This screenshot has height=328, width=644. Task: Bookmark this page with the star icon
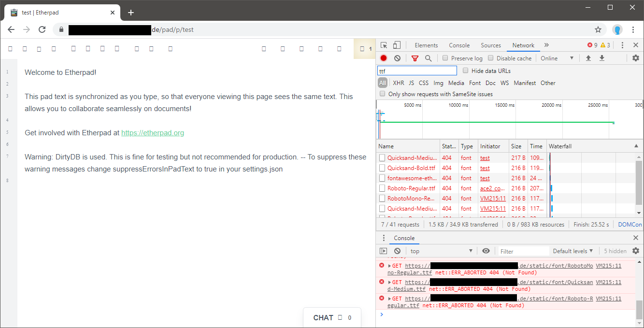(x=598, y=29)
